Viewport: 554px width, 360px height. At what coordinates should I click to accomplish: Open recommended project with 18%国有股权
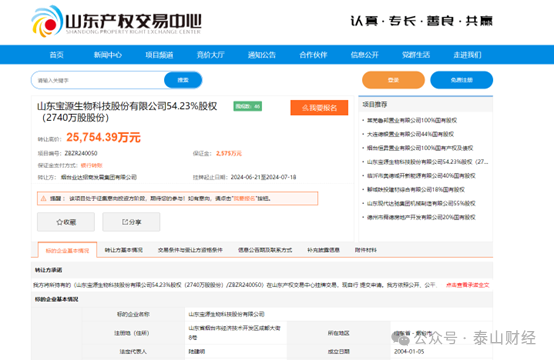(416, 190)
